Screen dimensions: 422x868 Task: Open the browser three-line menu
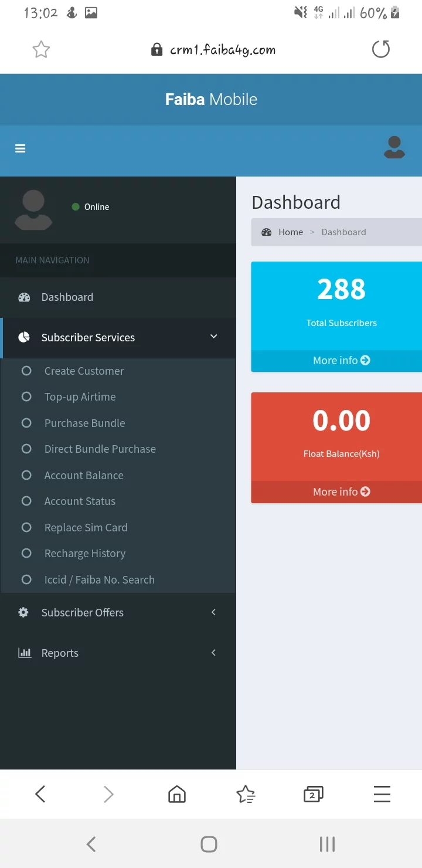[x=382, y=794]
